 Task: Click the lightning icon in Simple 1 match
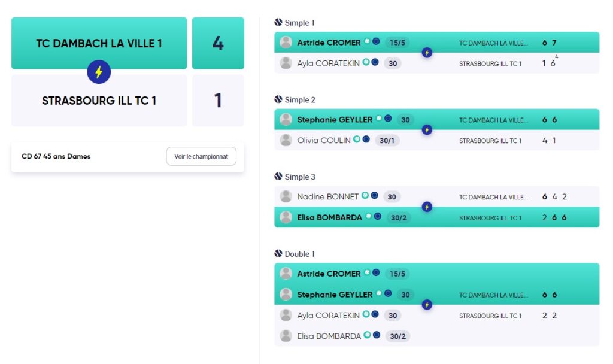(x=427, y=53)
